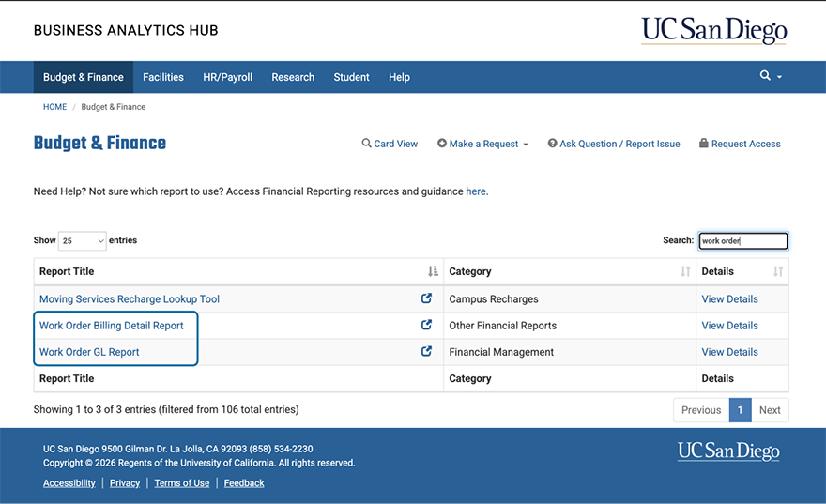Sort table using Category column sort arrows

point(685,271)
